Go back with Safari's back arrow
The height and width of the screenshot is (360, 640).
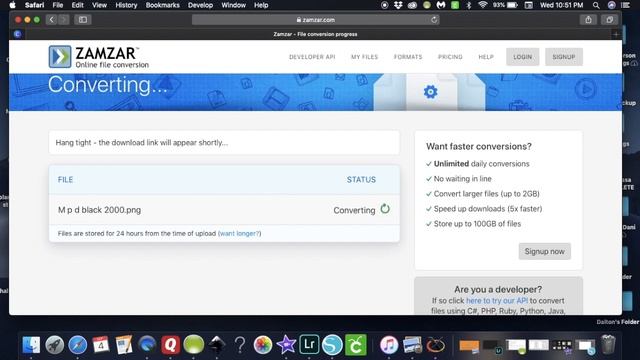point(51,20)
